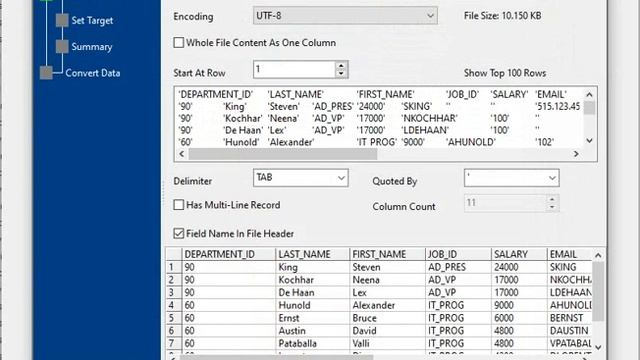The width and height of the screenshot is (640, 360).
Task: Click the data grid vertical scrollbar thumb
Action: click(x=598, y=291)
